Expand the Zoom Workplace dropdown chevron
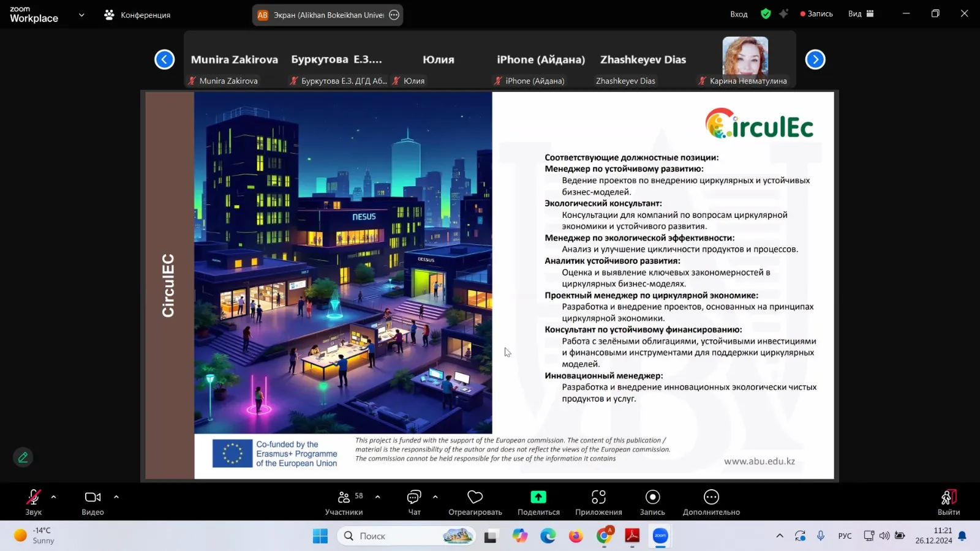This screenshot has height=551, width=980. click(x=81, y=15)
